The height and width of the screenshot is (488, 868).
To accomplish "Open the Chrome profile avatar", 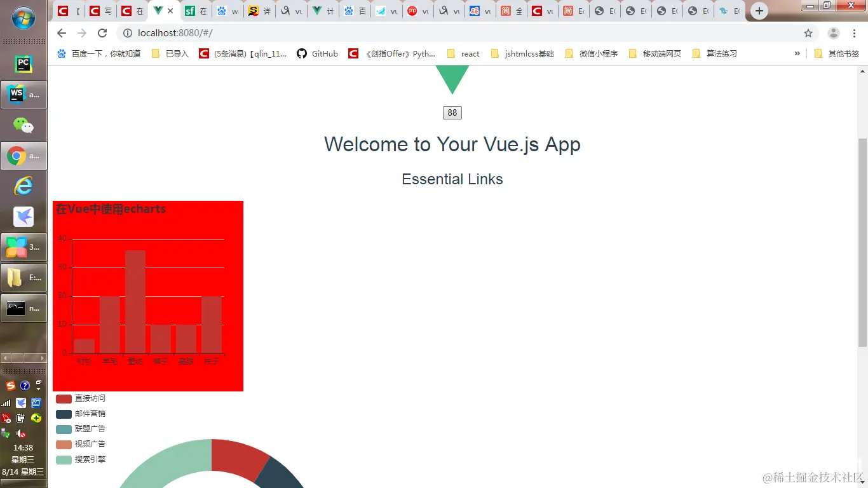I will (x=834, y=33).
